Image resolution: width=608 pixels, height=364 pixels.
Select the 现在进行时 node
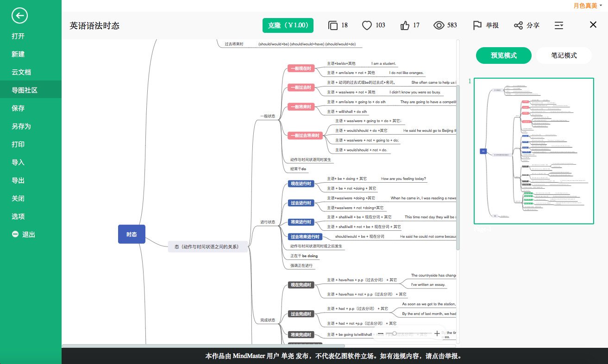pyautogui.click(x=301, y=184)
